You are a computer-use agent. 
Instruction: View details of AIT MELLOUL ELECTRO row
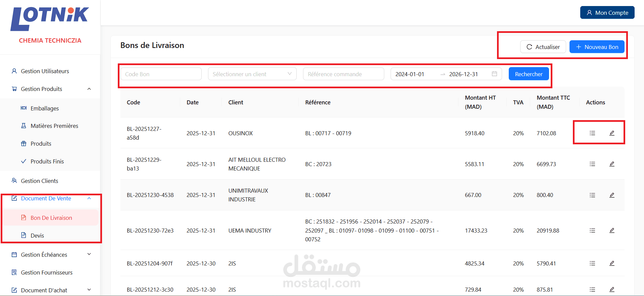[x=592, y=164]
